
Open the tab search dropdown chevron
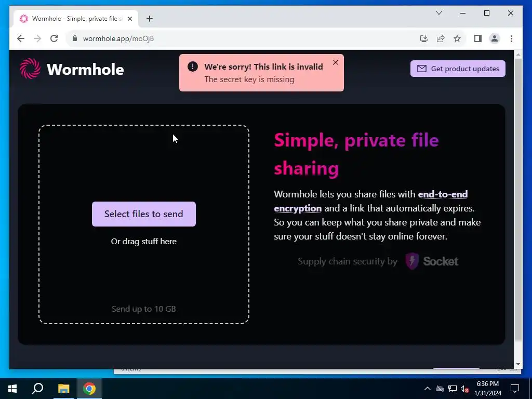click(439, 13)
